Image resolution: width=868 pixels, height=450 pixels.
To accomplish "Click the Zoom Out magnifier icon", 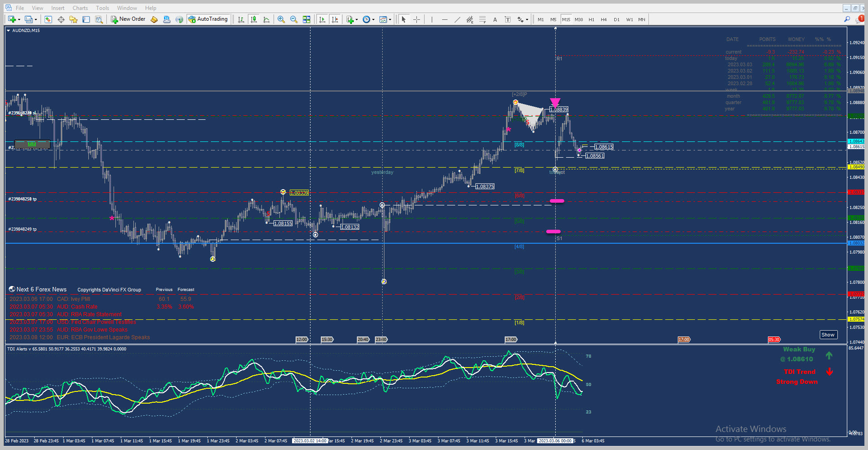I will click(x=294, y=19).
